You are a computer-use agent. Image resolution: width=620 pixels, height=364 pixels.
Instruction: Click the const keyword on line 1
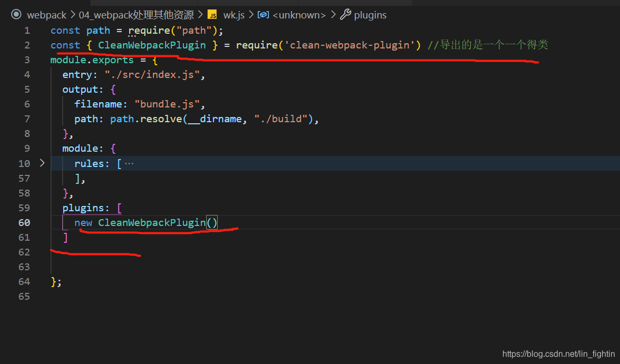[x=65, y=31]
